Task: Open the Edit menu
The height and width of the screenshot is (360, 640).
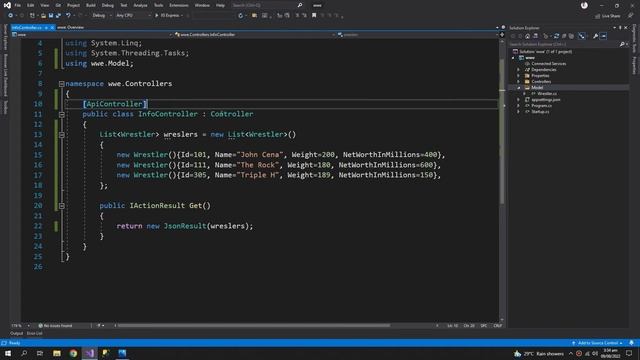Action: pyautogui.click(x=31, y=5)
